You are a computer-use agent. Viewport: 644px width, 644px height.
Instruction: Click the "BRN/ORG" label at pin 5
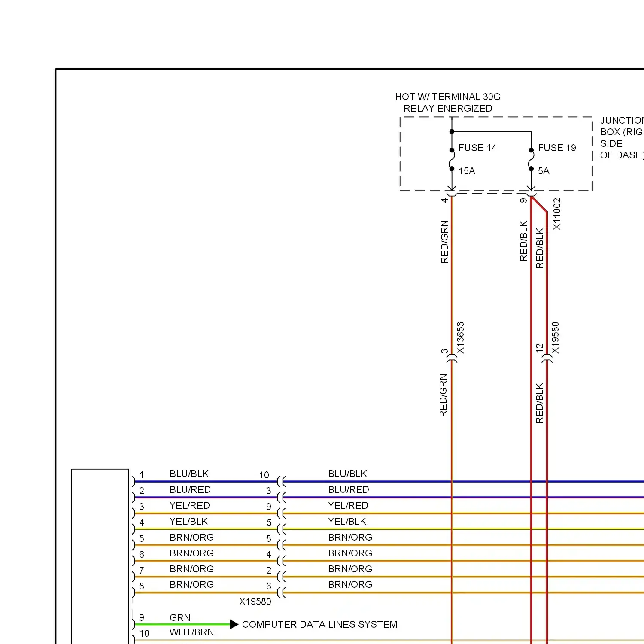[191, 537]
